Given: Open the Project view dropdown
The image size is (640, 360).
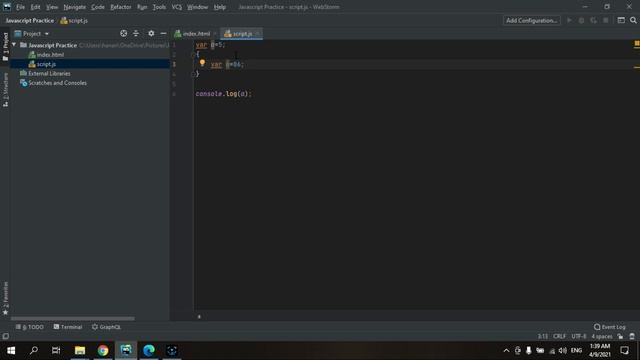Looking at the screenshot, I should [32, 33].
